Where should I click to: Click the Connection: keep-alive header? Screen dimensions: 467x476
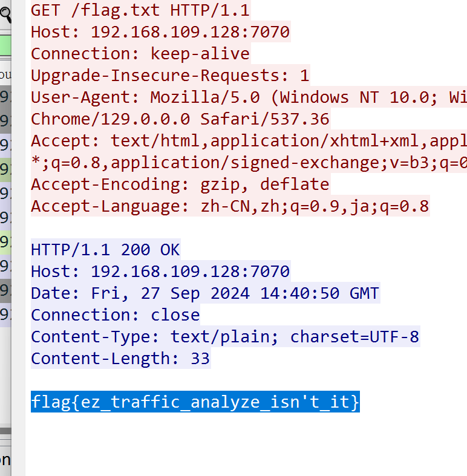tap(140, 53)
